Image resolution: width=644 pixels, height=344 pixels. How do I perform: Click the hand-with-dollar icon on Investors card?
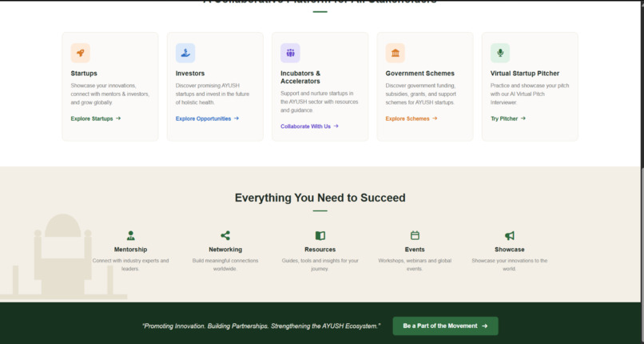click(185, 53)
